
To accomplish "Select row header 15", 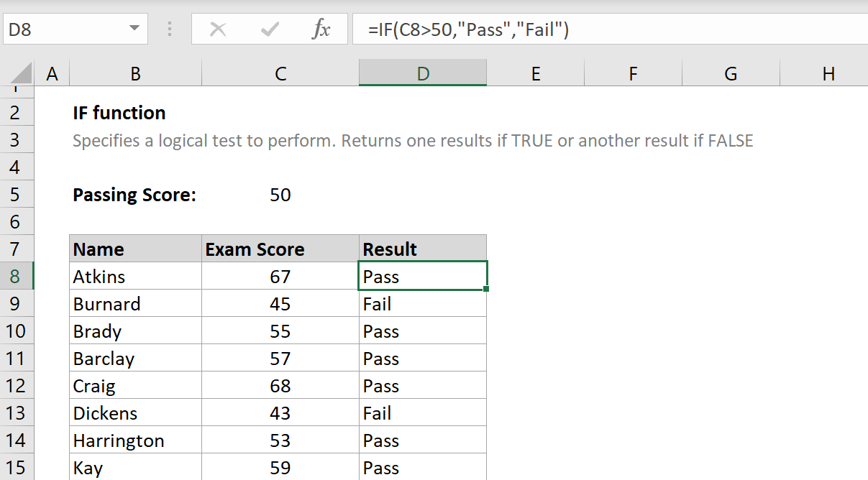I will (x=14, y=467).
